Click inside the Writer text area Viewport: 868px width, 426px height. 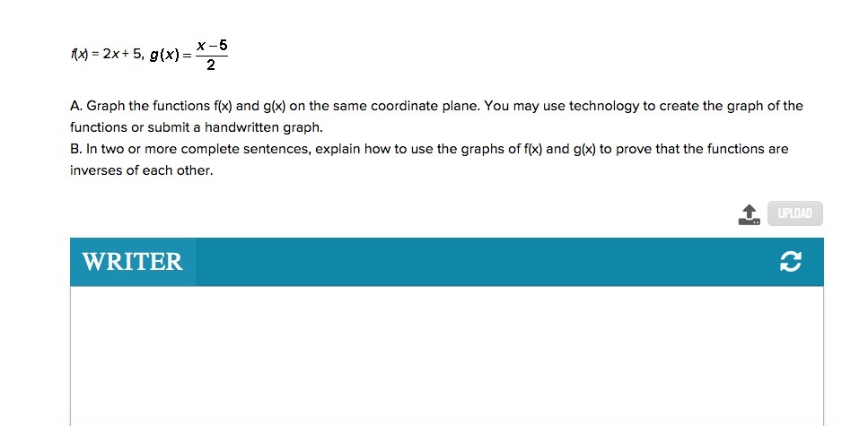[447, 356]
